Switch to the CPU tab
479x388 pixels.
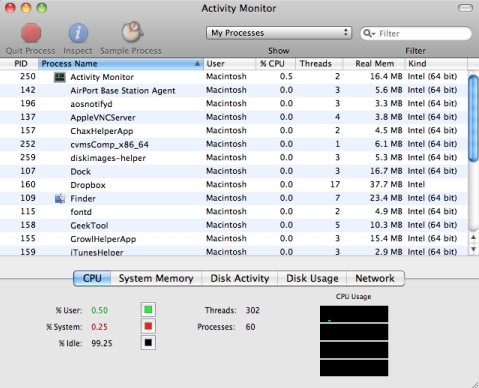pyautogui.click(x=92, y=278)
